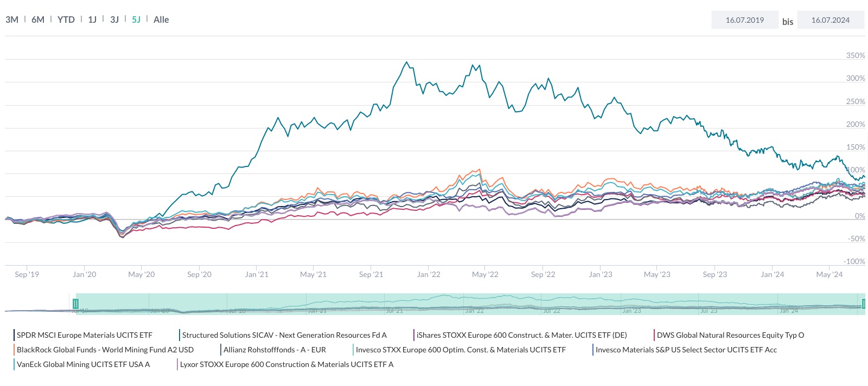Click the start date field 16.07.2019
The height and width of the screenshot is (386, 868).
744,20
